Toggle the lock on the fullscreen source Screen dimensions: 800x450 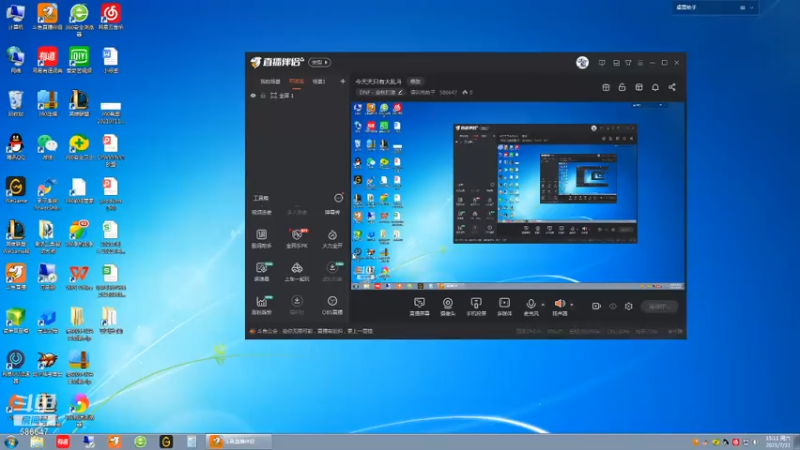(263, 95)
